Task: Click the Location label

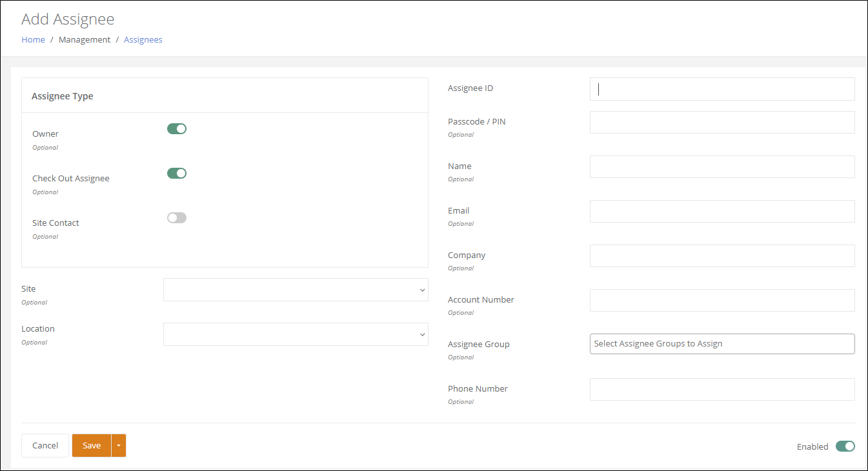Action: (x=38, y=328)
